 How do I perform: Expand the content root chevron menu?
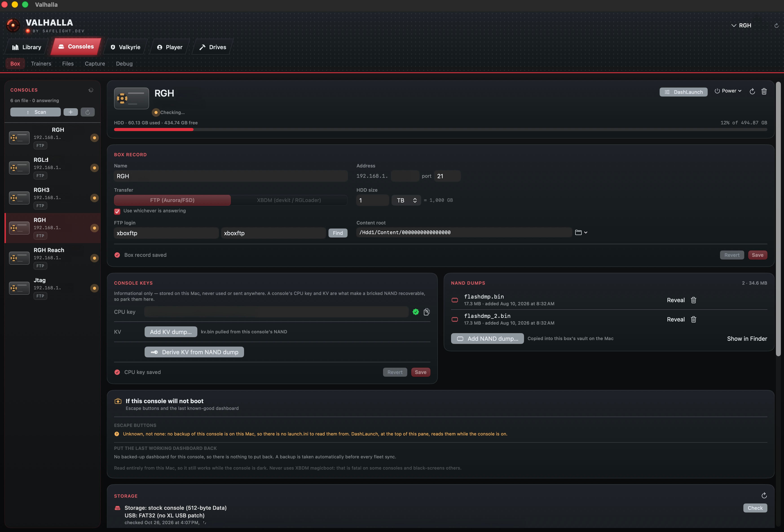[x=586, y=232]
